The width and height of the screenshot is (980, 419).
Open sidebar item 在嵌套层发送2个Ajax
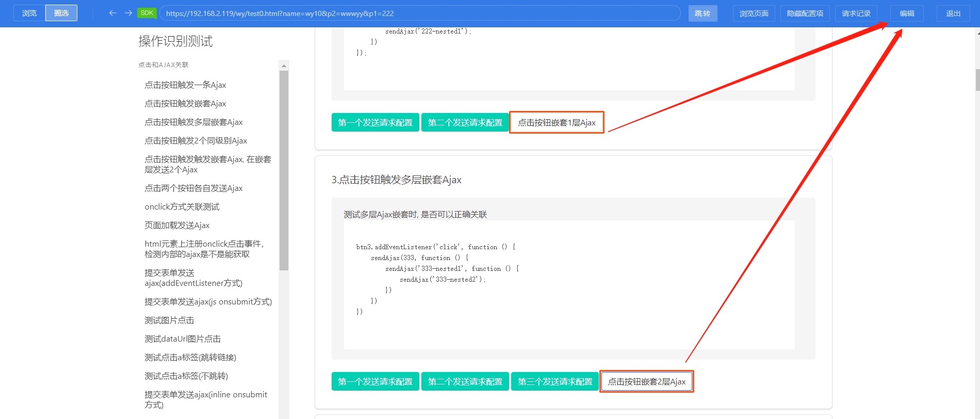[208, 165]
